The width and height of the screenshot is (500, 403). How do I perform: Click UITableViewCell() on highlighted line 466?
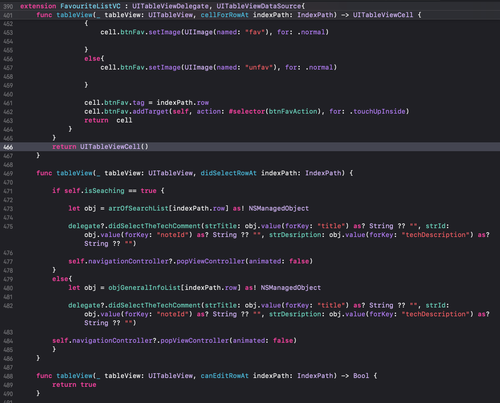coord(114,147)
